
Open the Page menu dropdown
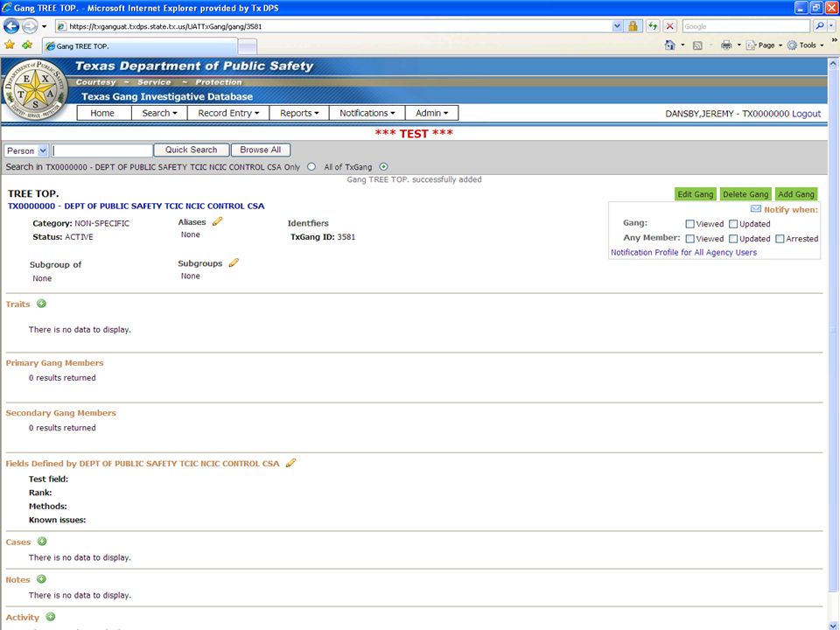coord(765,45)
